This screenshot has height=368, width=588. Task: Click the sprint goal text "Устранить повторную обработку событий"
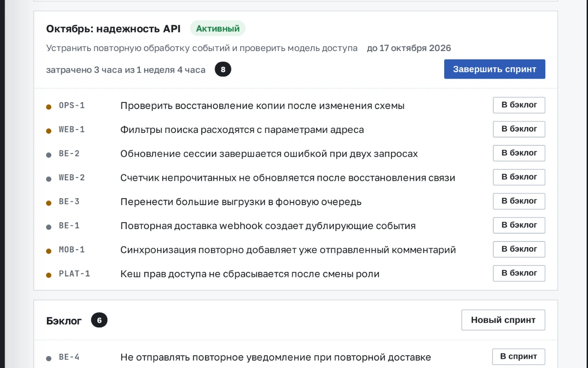[x=202, y=48]
